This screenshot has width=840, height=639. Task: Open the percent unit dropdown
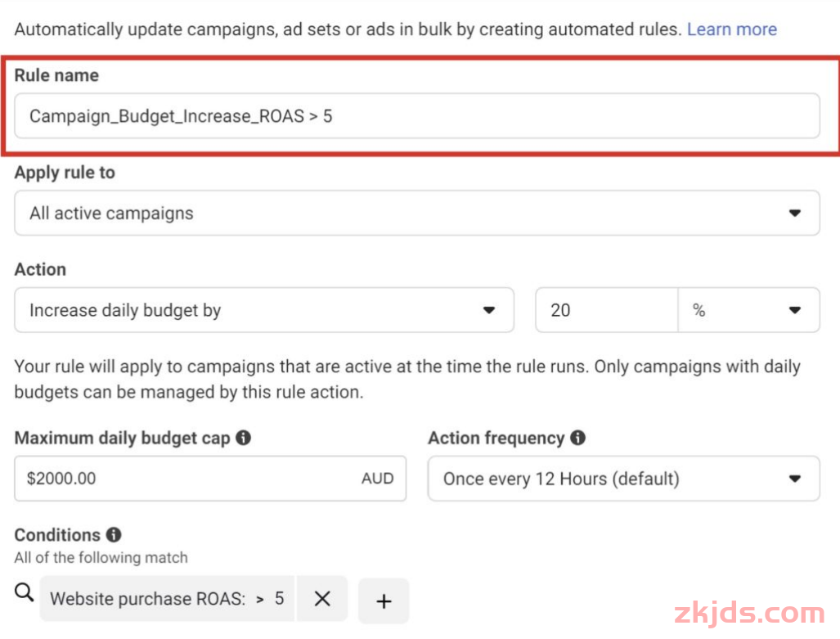(x=748, y=310)
